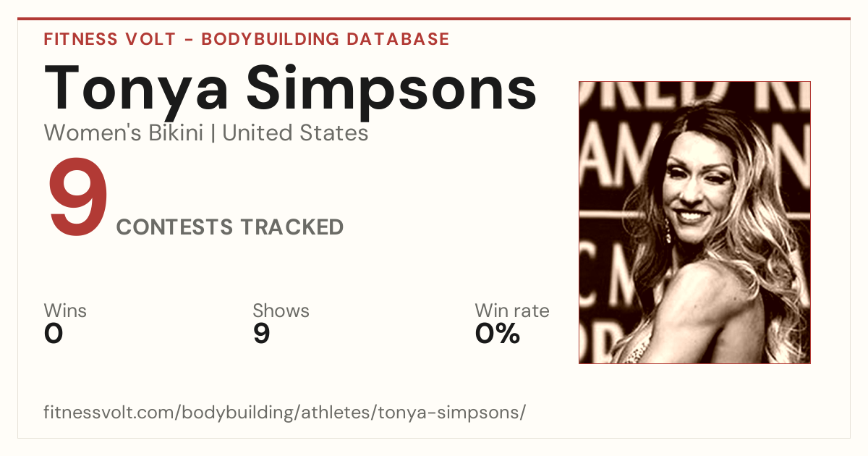Screen dimensions: 868x456
Task: Click the word Simpsons in the heading
Action: [392, 90]
